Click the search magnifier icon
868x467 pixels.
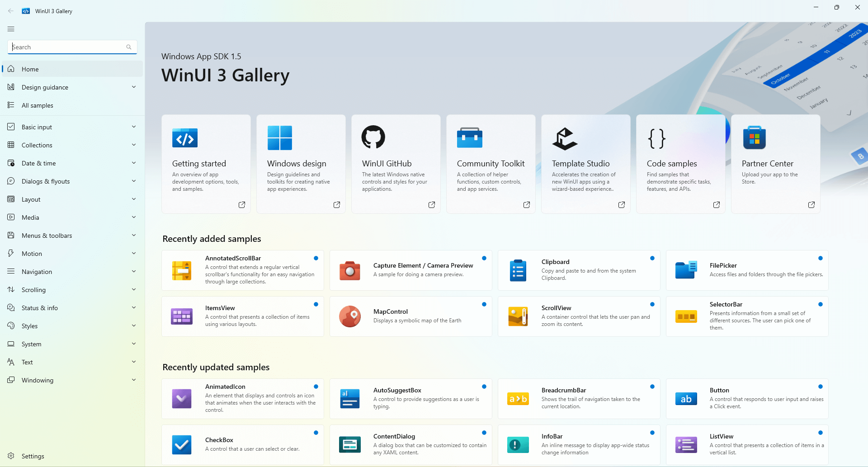(129, 47)
